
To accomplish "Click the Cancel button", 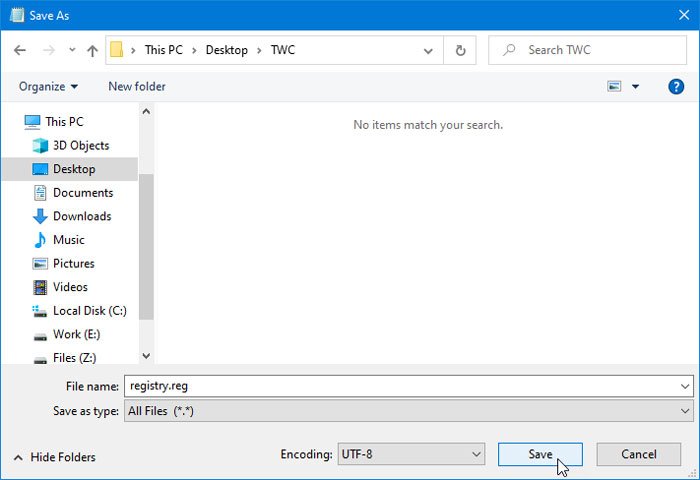I will (638, 454).
